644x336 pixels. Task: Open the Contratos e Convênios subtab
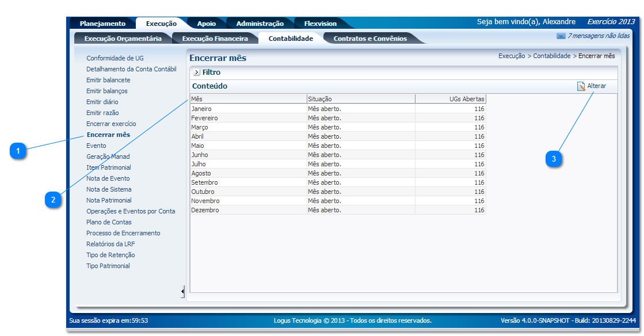pos(370,39)
